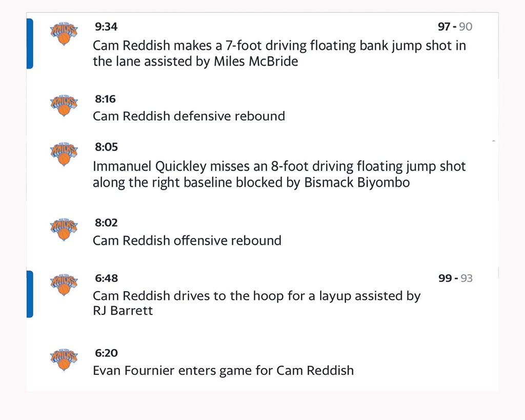
Task: Click the 6:20 timestamp
Action: pyautogui.click(x=106, y=353)
